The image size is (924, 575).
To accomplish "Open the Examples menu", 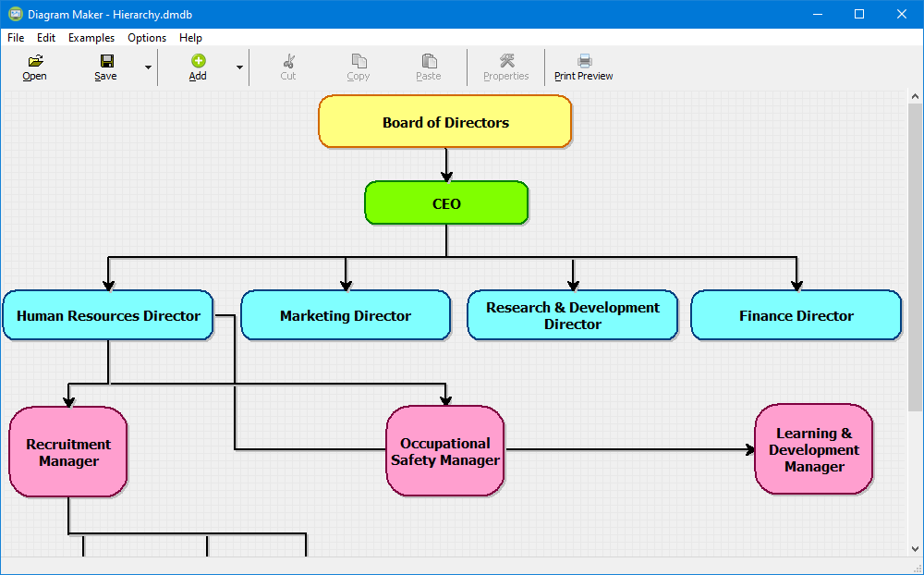I will [91, 38].
